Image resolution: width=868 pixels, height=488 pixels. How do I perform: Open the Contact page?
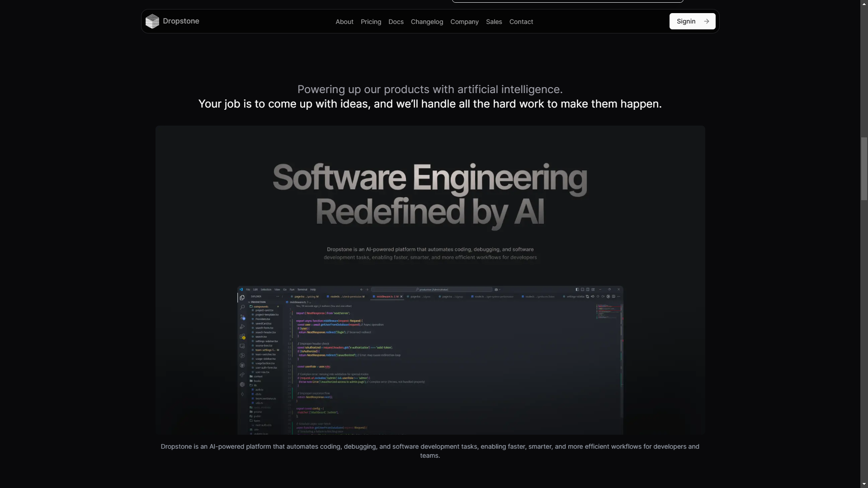521,22
